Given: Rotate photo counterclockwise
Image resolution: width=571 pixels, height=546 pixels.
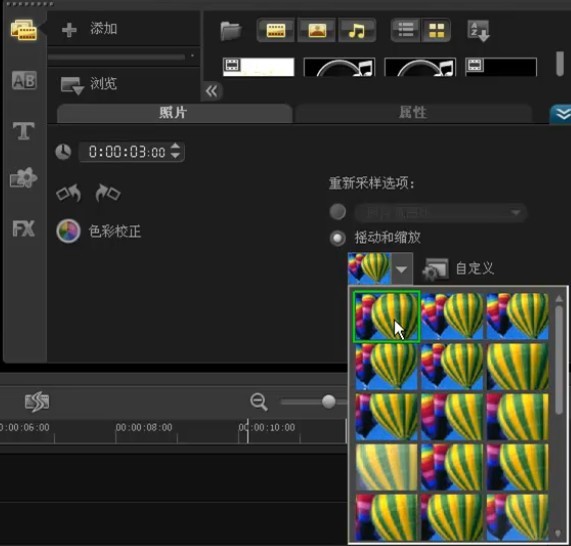Looking at the screenshot, I should click(x=69, y=193).
